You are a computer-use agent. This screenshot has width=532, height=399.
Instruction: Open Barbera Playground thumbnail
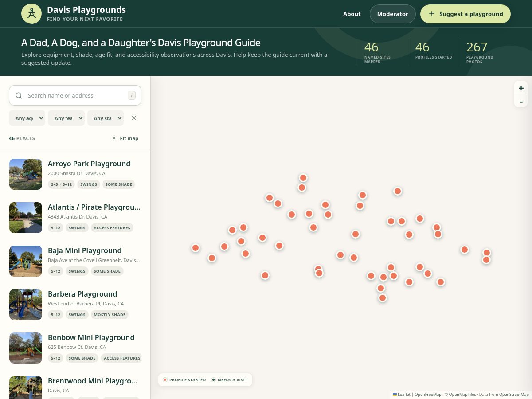click(26, 305)
